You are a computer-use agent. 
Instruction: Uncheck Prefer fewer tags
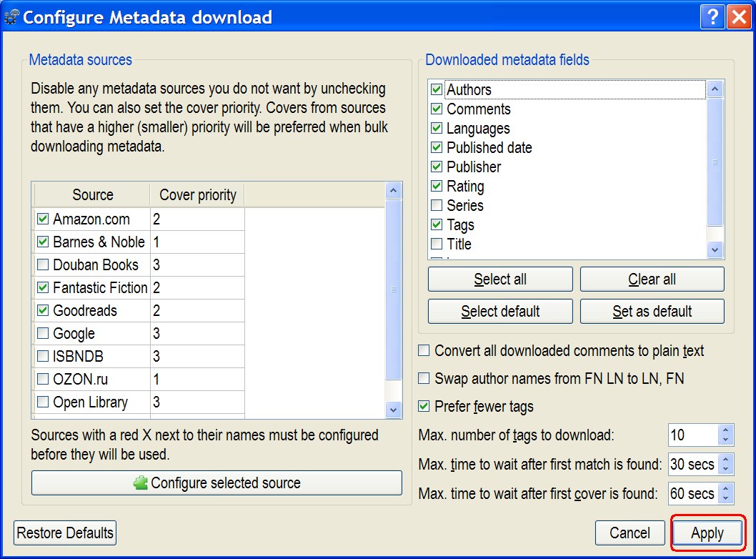(x=424, y=406)
